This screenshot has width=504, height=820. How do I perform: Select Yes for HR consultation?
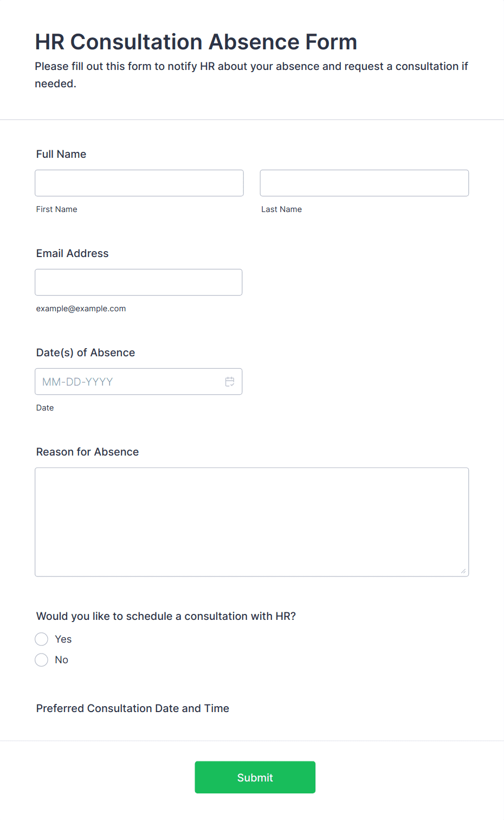point(41,639)
